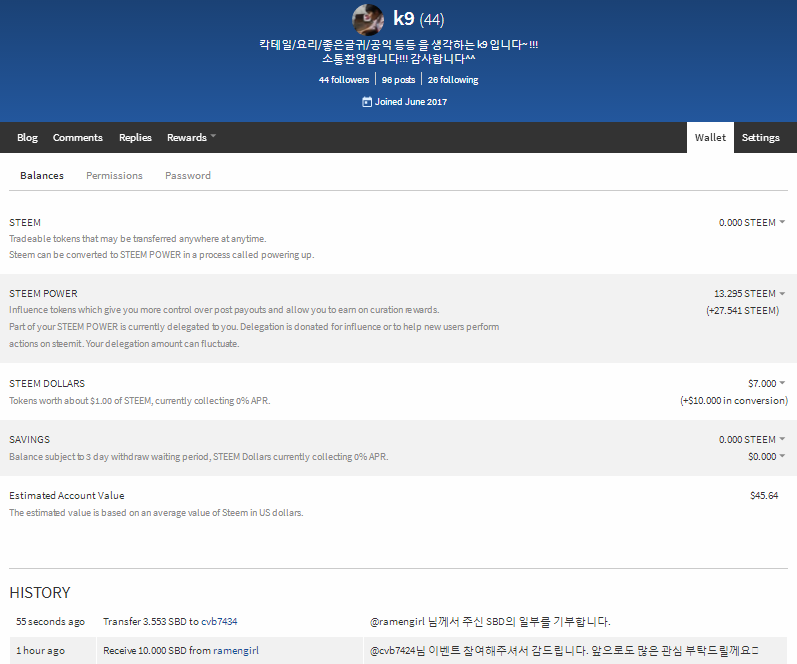Open the $7.000 Steem Dollars dropdown
Image resolution: width=797 pixels, height=664 pixels.
pos(767,383)
